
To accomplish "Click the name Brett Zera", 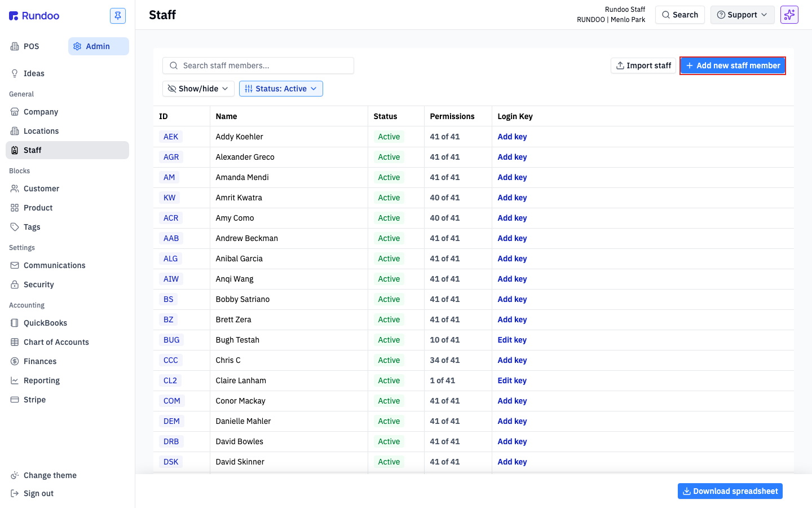I will pyautogui.click(x=233, y=319).
